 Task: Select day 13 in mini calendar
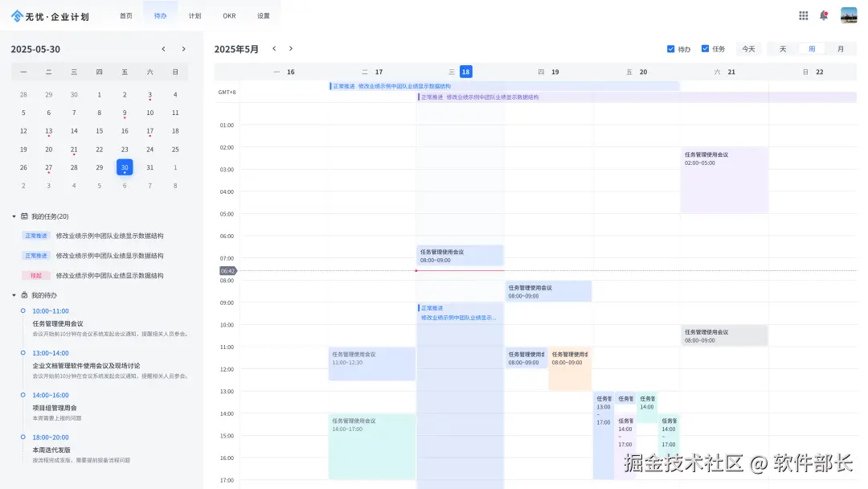(49, 131)
